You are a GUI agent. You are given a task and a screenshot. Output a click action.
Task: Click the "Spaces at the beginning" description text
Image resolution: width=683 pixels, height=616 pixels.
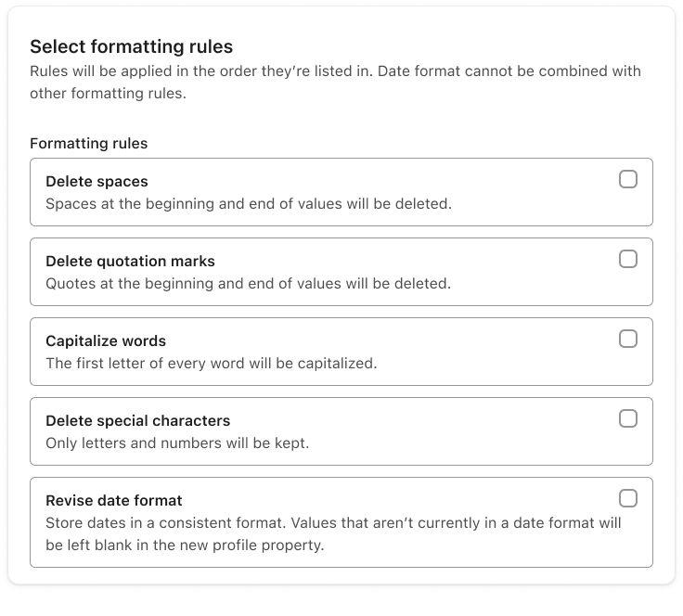pos(249,203)
